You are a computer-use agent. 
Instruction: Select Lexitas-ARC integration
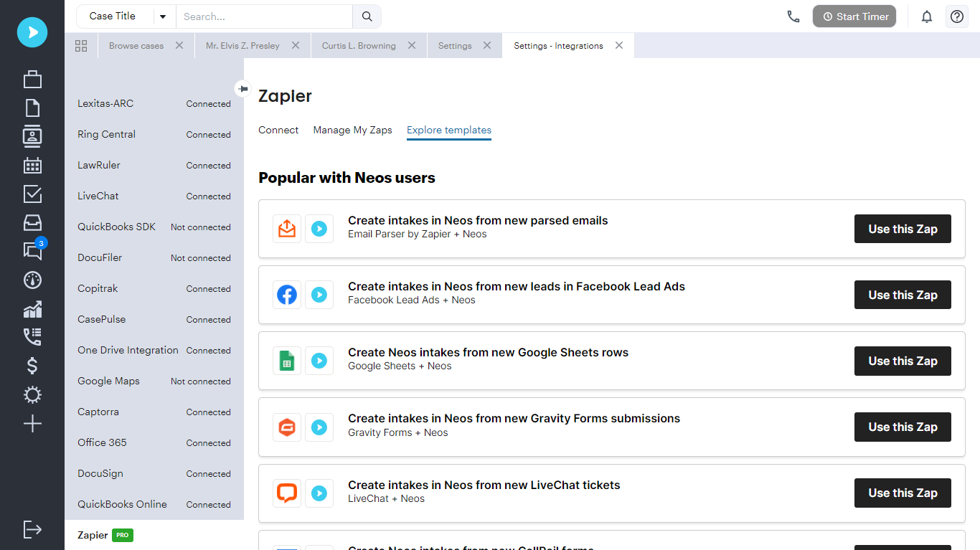(x=154, y=103)
